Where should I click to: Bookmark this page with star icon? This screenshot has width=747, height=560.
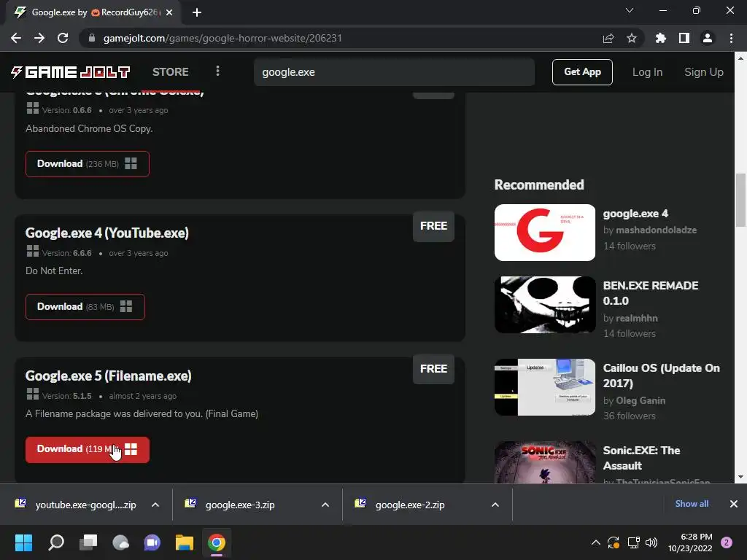click(x=632, y=38)
